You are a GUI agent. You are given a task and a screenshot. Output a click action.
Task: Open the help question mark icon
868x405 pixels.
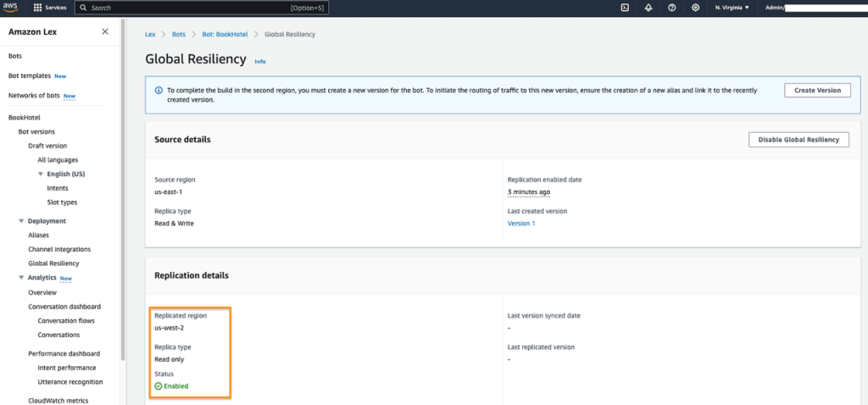pos(672,8)
